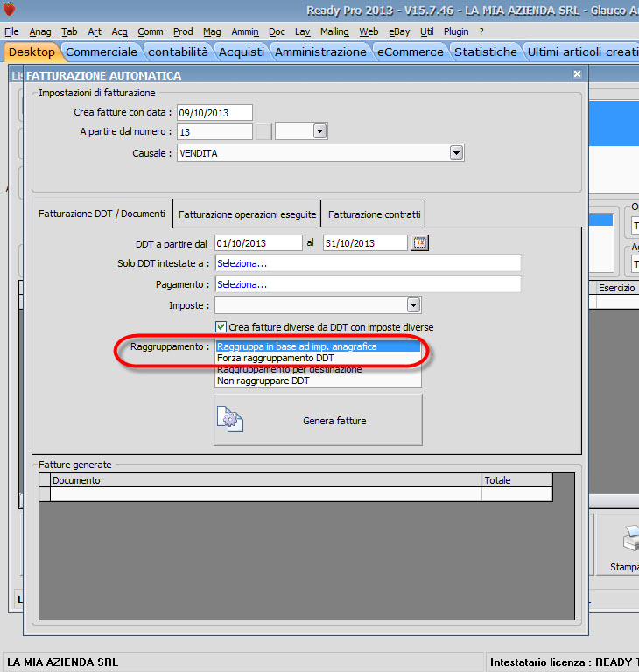The width and height of the screenshot is (639, 672).
Task: Switch to the eCommerce tab
Action: [x=410, y=52]
